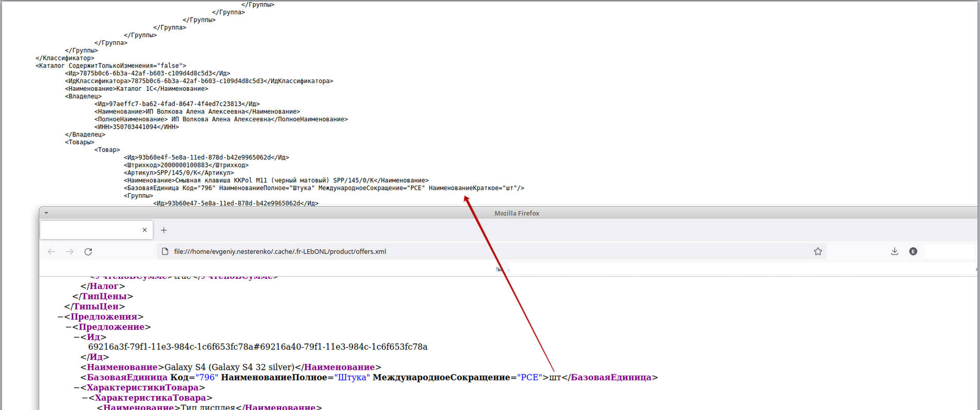Click the offers.xml address bar
Screen dimensions: 980x410
pyautogui.click(x=464, y=251)
